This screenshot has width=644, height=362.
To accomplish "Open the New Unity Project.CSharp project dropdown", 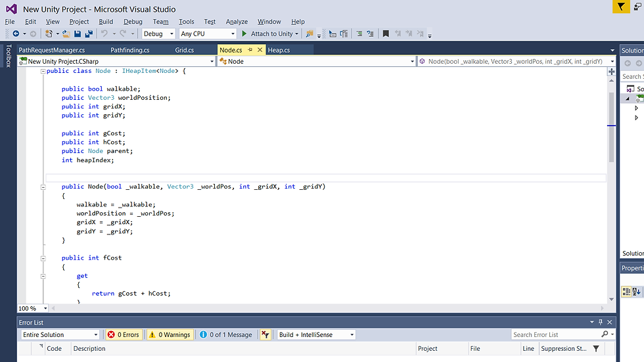I will point(117,61).
